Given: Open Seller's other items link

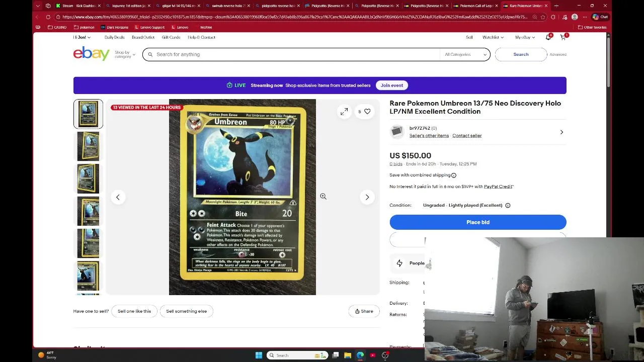Looking at the screenshot, I should click(429, 136).
